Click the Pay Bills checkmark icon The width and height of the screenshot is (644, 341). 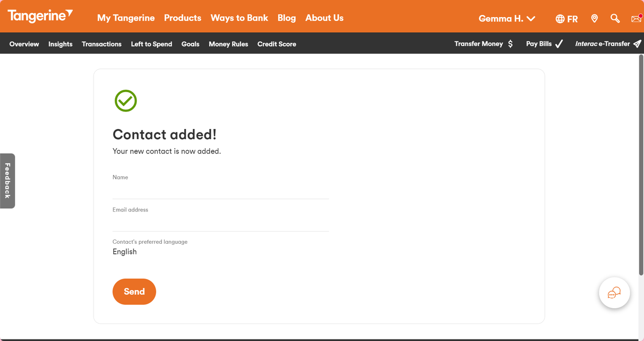559,44
